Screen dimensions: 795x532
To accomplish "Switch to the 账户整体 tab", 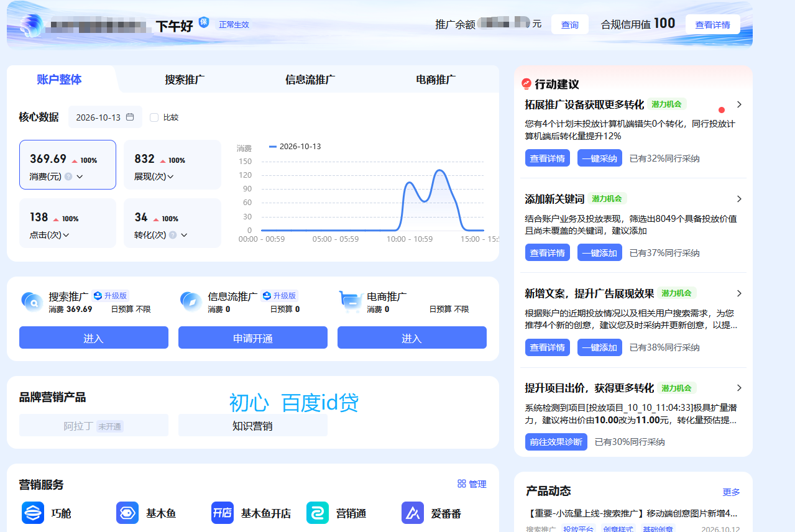I will 59,80.
